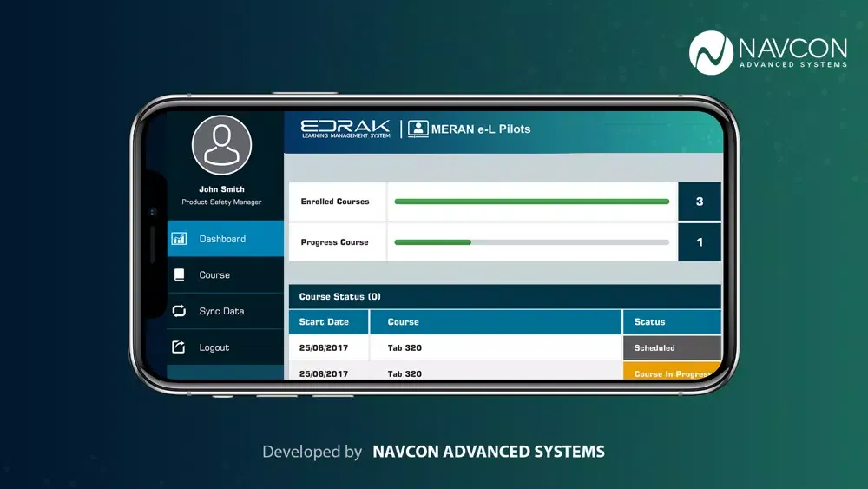Click the EDRAK Learning Management System logo

345,129
